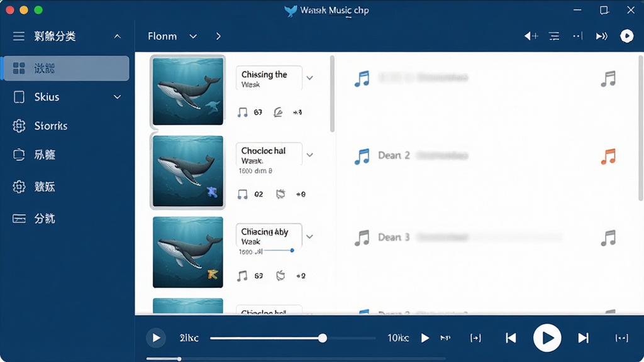Click the timer icon under Chiacing Aby Waak
The height and width of the screenshot is (362, 644).
pyautogui.click(x=280, y=275)
